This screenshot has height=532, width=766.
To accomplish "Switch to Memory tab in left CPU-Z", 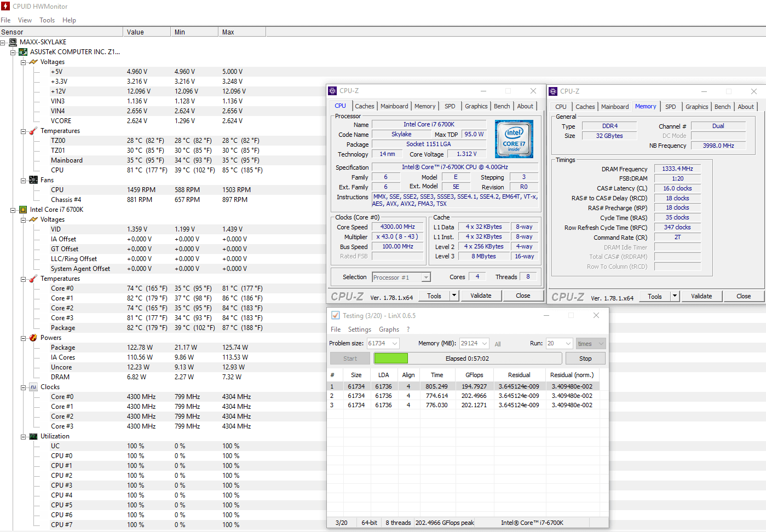I will coord(425,106).
